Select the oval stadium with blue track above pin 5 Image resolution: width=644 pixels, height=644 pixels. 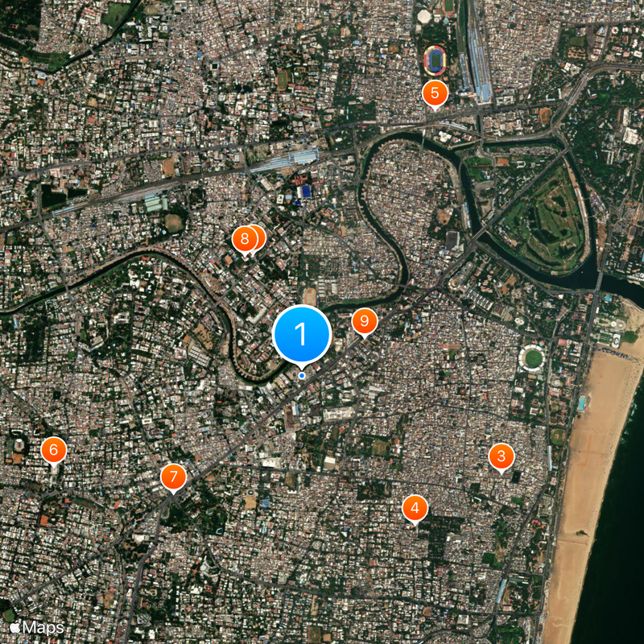point(435,61)
